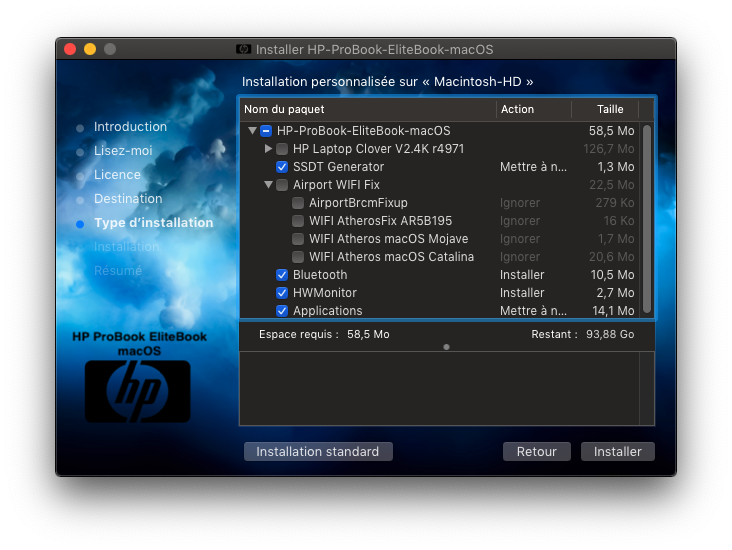The height and width of the screenshot is (550, 732).
Task: Go back with the Retour button
Action: [x=536, y=452]
